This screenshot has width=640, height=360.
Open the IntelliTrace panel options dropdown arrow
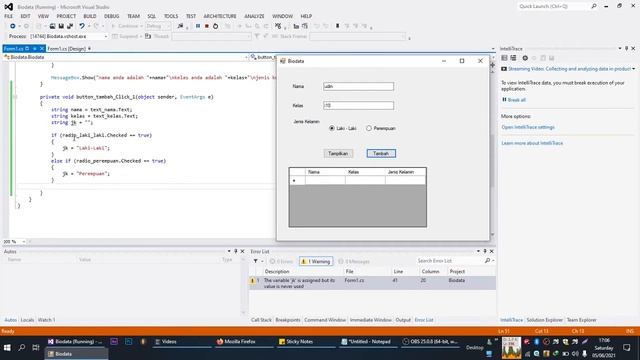620,49
